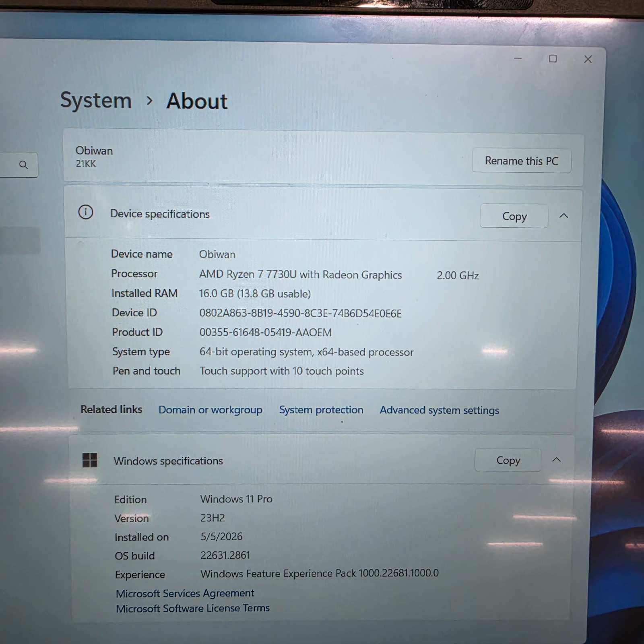Click the highlighted sidebar item below search

click(x=20, y=240)
